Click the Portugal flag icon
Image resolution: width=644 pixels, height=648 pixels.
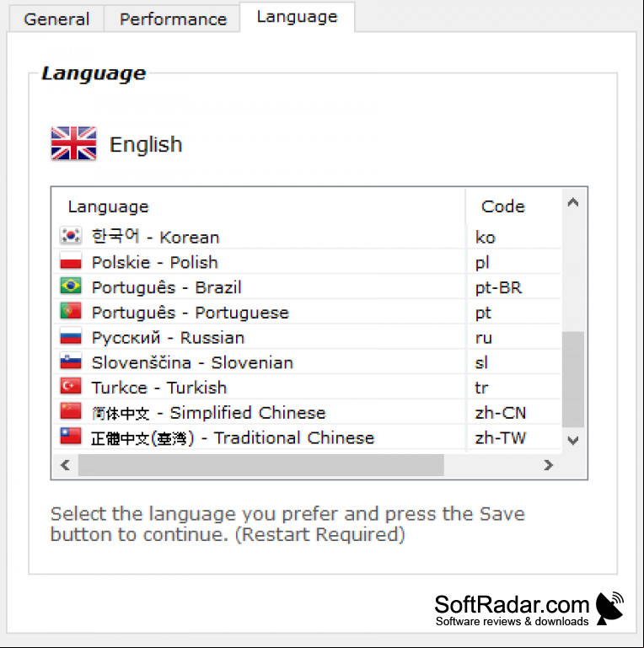tap(71, 311)
